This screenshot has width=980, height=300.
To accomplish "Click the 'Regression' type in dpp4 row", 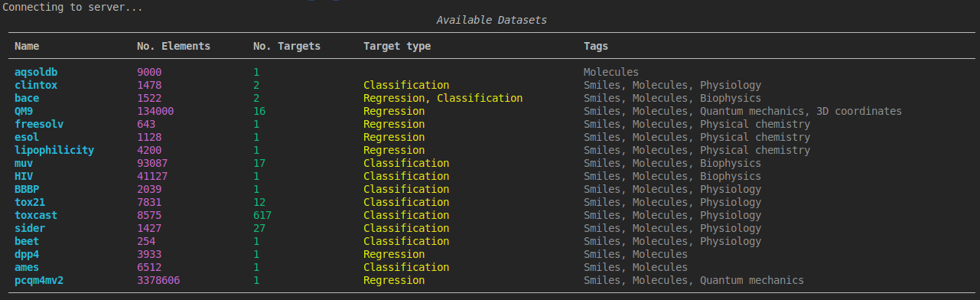I will (394, 254).
